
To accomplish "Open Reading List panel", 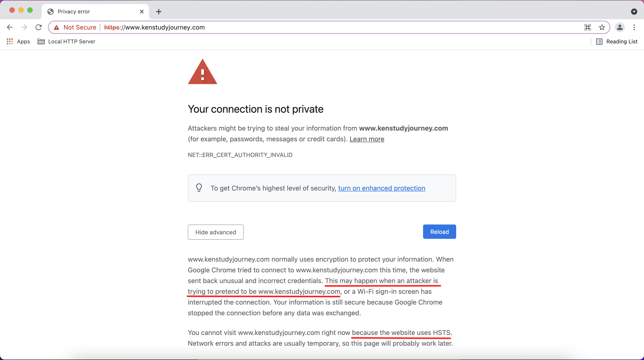I will click(617, 41).
